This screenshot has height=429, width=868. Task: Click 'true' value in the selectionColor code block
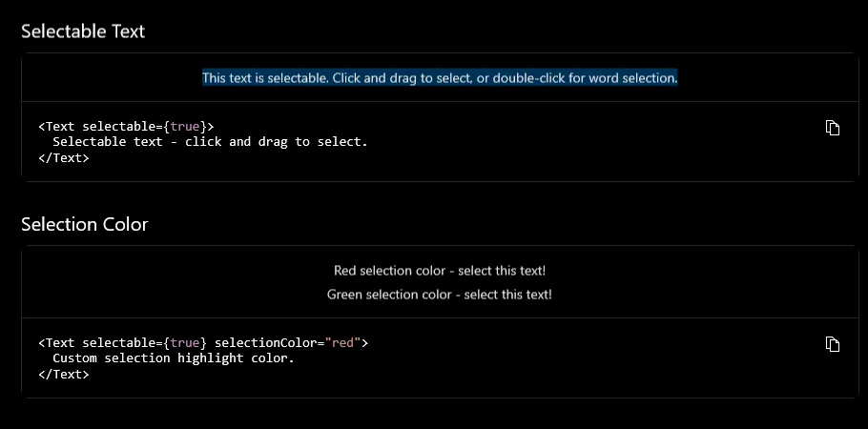point(185,342)
